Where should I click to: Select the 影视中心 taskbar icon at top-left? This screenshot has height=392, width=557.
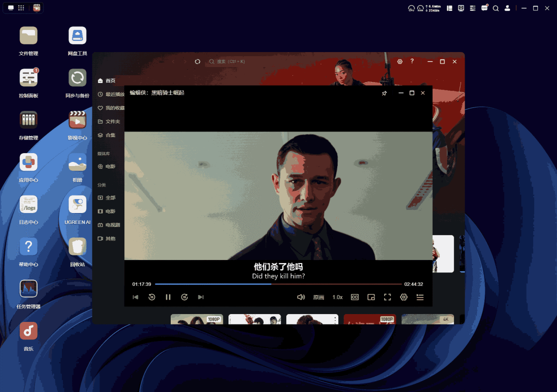coord(37,8)
